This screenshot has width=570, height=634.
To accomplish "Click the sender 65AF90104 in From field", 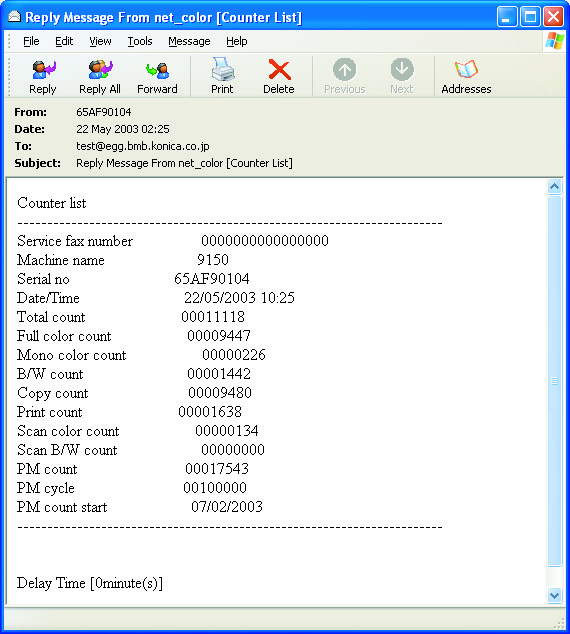I will point(103,112).
